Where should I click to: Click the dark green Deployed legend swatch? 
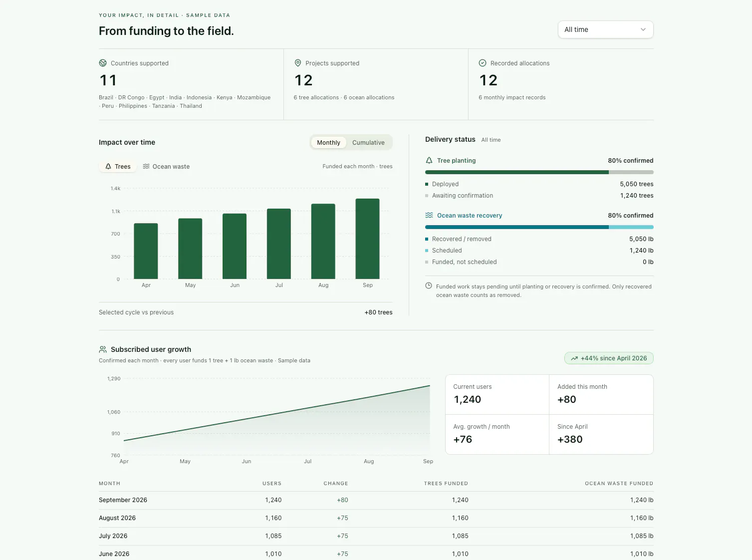[427, 184]
